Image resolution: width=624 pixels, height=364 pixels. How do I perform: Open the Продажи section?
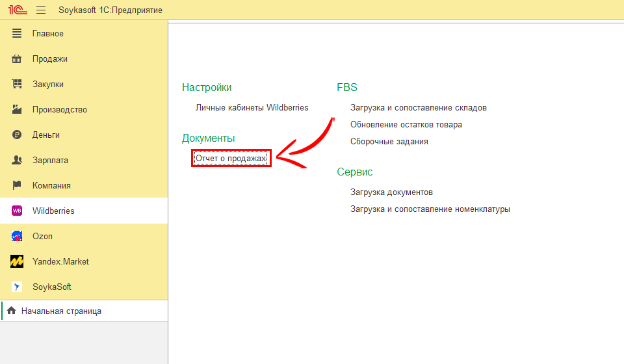click(x=84, y=59)
